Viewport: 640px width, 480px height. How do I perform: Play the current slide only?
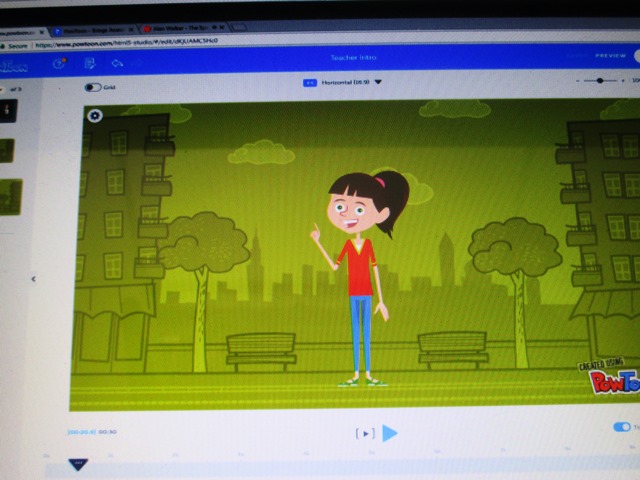click(366, 433)
